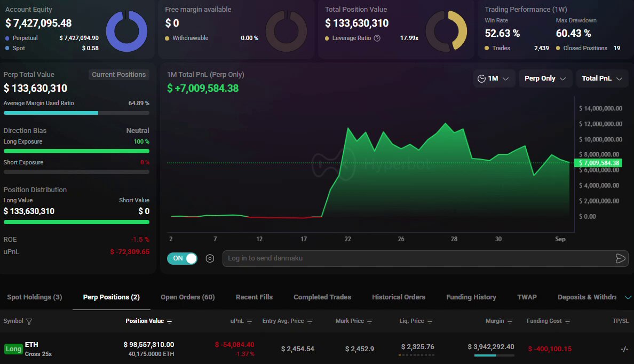Click the Long badge on ETH row
The height and width of the screenshot is (364, 634).
13,349
